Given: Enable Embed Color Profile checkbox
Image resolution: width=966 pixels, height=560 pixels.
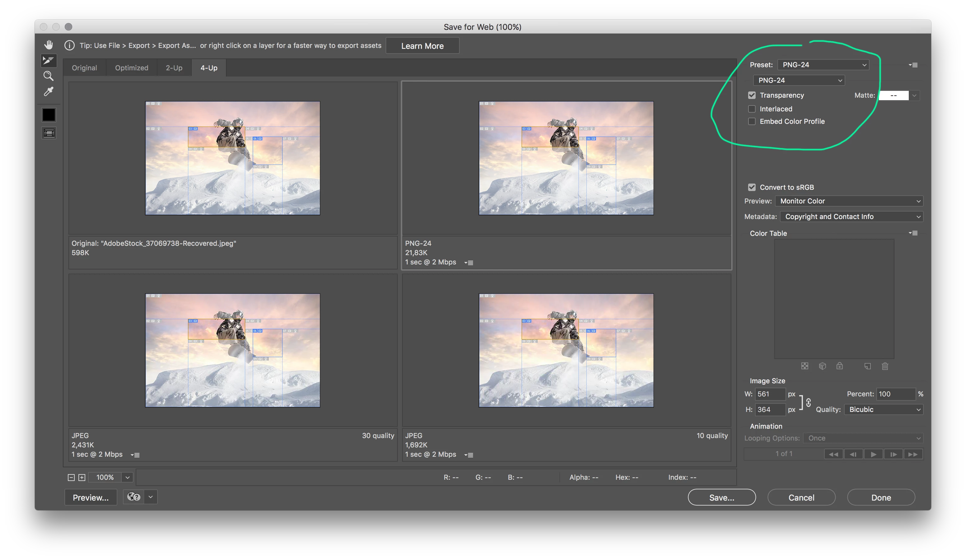Looking at the screenshot, I should tap(752, 122).
